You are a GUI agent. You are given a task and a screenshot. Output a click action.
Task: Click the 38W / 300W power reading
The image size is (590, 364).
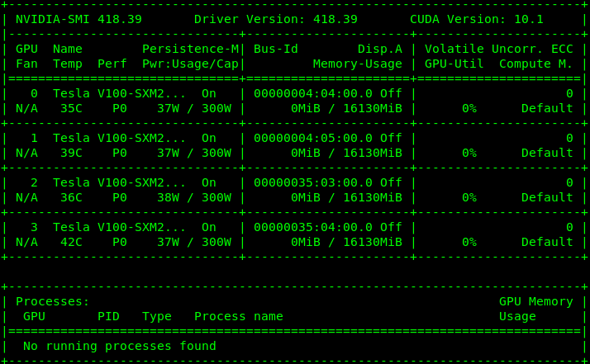point(194,197)
